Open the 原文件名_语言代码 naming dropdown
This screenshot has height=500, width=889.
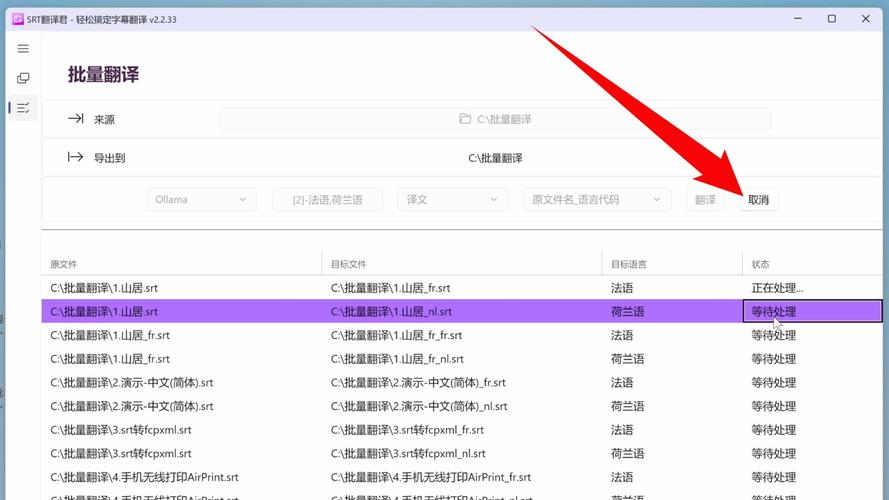(597, 200)
